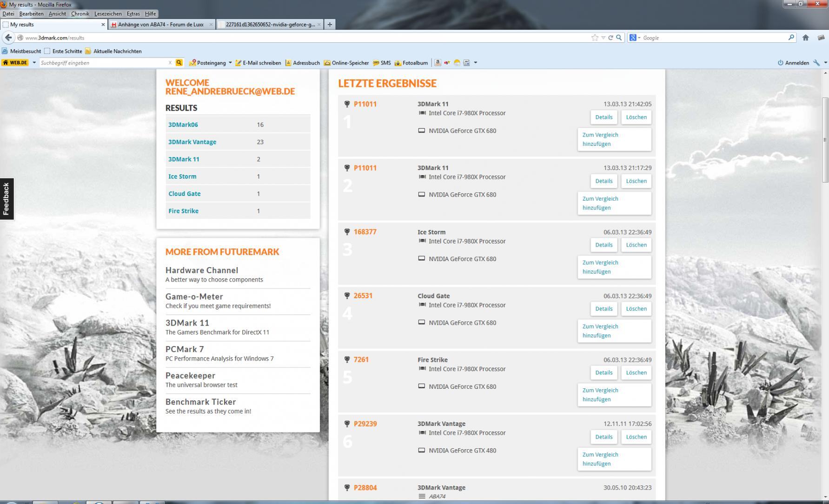This screenshot has height=504, width=829.
Task: Switch to the nvidia-geforce image tab
Action: pyautogui.click(x=270, y=25)
